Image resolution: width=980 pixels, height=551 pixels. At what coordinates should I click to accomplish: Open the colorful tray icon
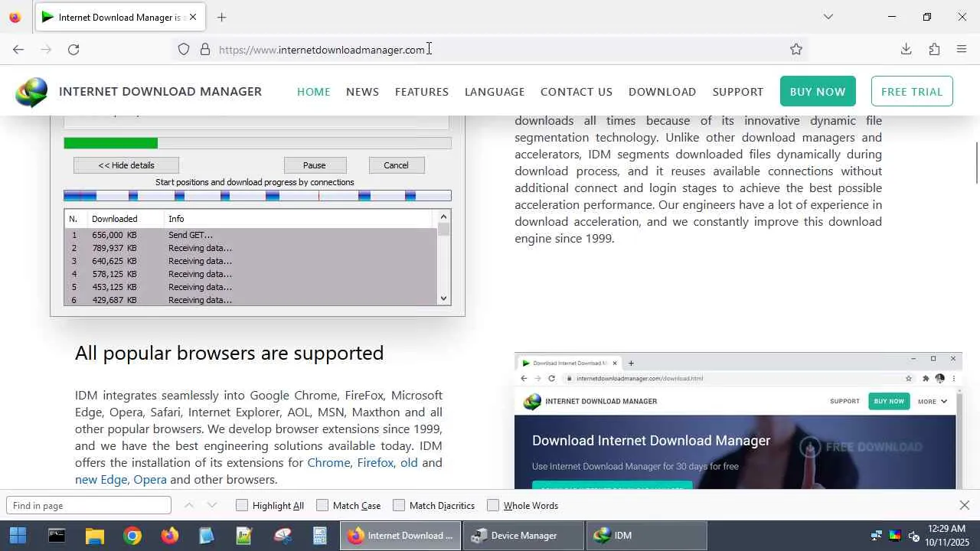click(x=895, y=536)
